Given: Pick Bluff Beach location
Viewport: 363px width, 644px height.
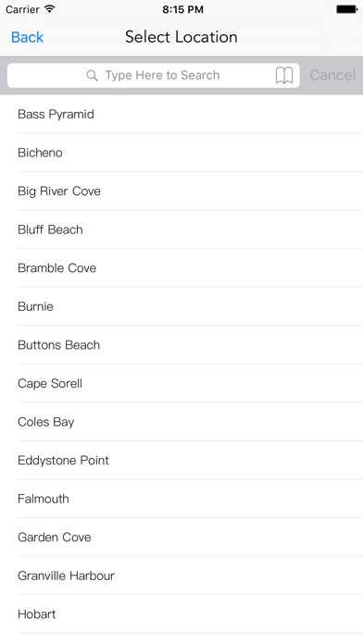Looking at the screenshot, I should point(181,229).
